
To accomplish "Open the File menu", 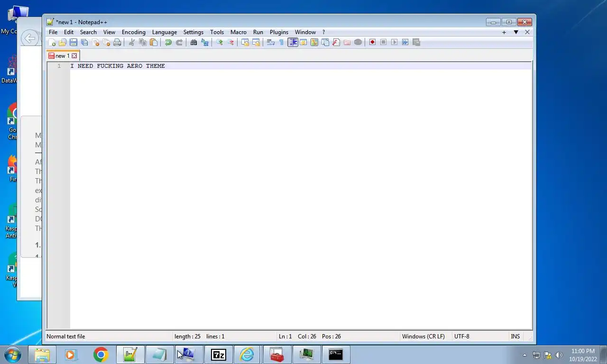I will pyautogui.click(x=53, y=32).
